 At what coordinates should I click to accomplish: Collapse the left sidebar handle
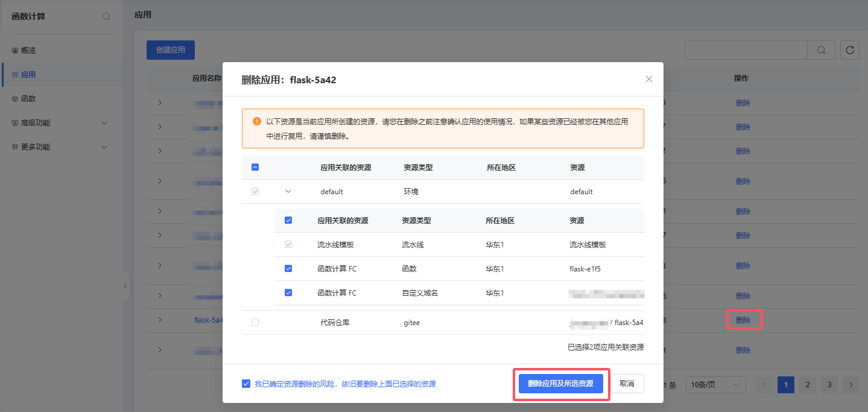125,287
